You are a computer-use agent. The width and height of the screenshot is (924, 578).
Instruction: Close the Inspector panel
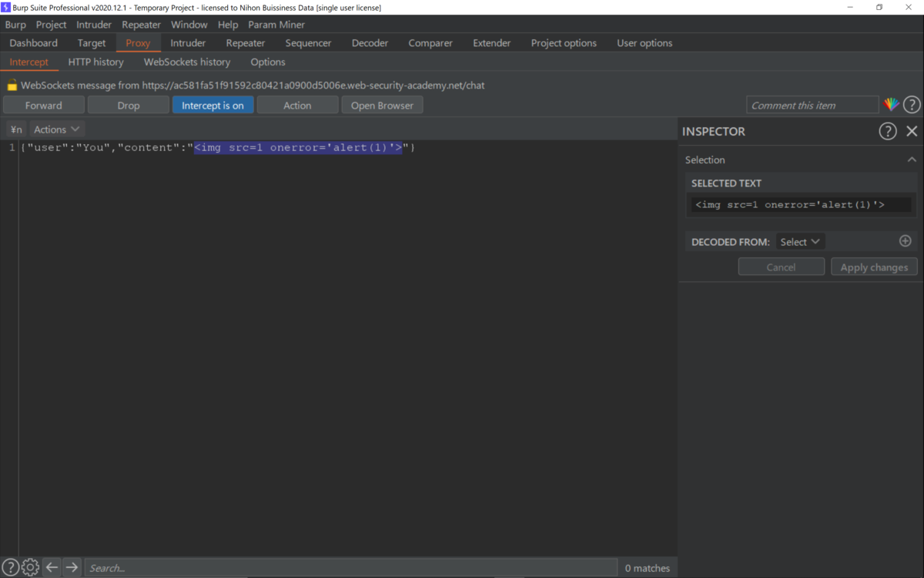point(912,131)
